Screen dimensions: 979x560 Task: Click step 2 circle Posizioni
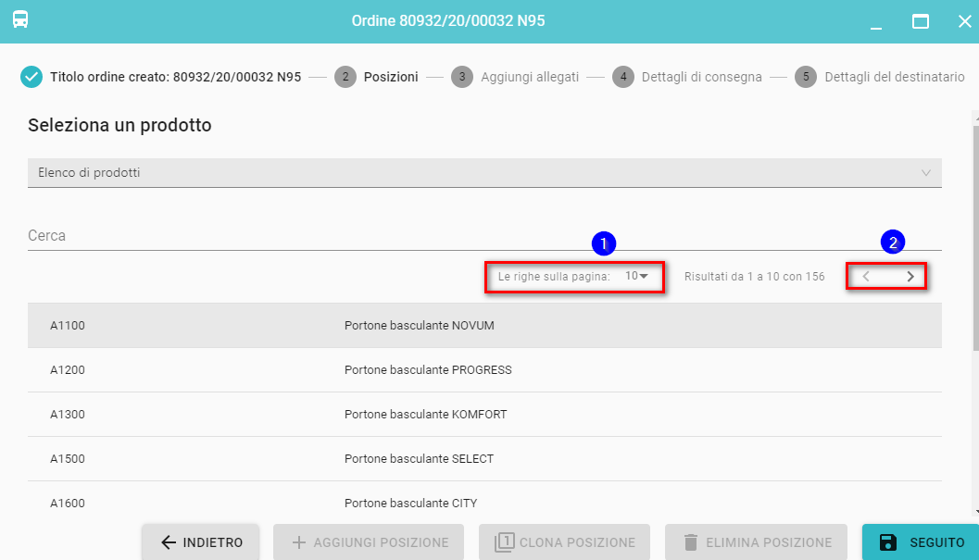[345, 77]
